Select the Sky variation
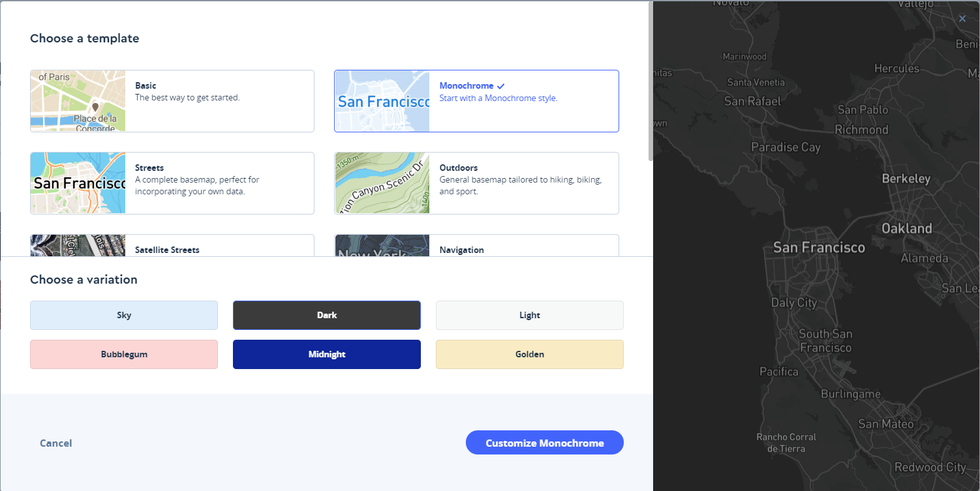 pyautogui.click(x=123, y=315)
